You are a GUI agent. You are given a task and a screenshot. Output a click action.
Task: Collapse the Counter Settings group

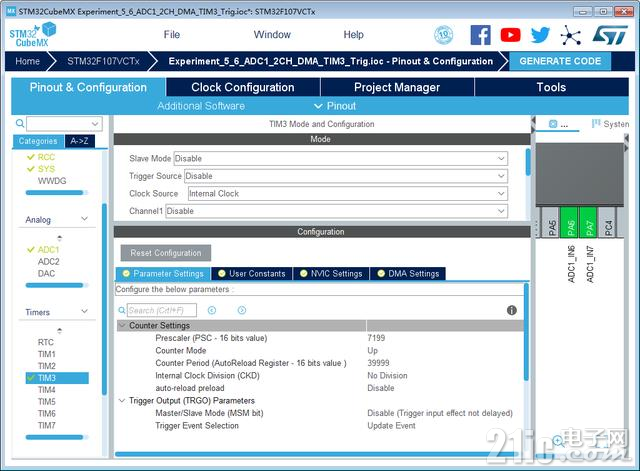click(x=122, y=325)
